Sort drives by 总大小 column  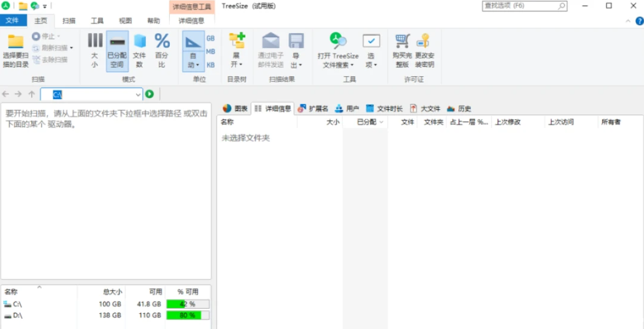click(x=101, y=292)
